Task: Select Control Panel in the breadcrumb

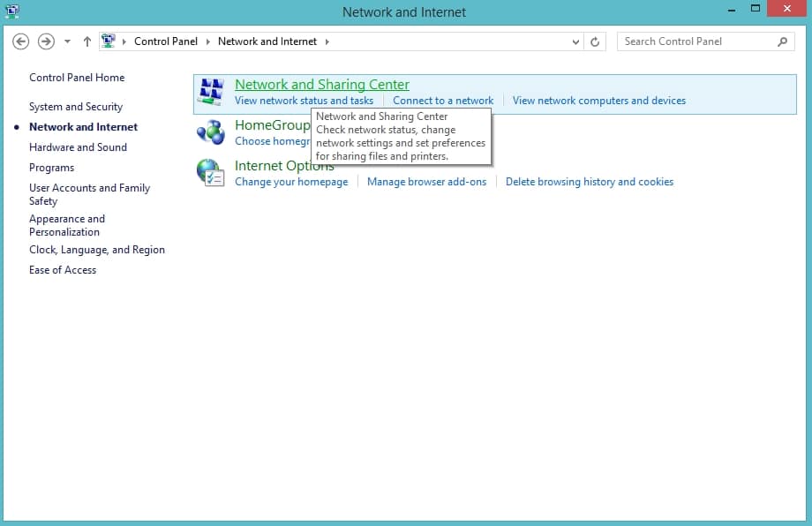Action: point(166,41)
